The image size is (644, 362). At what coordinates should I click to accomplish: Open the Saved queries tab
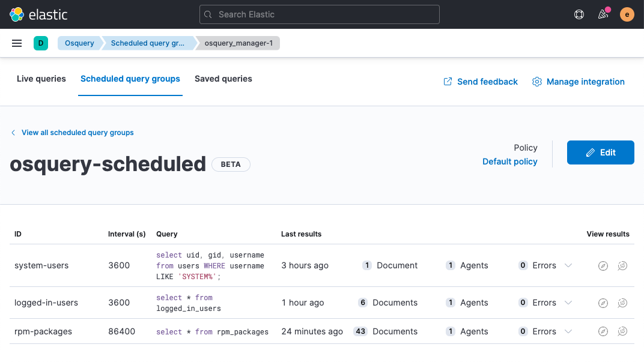click(x=223, y=79)
